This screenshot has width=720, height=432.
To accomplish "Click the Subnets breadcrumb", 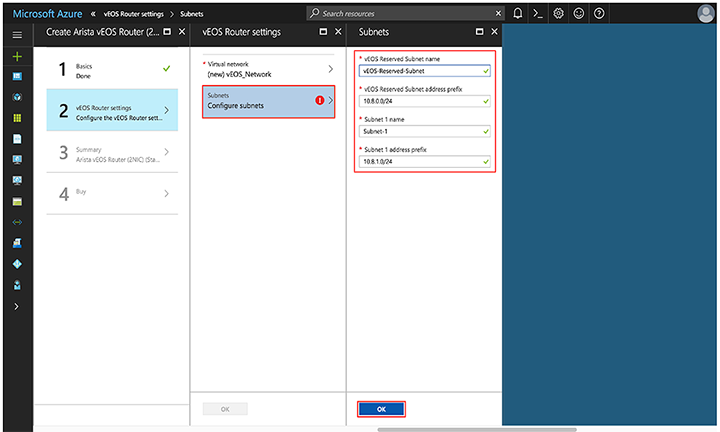I will tap(191, 14).
